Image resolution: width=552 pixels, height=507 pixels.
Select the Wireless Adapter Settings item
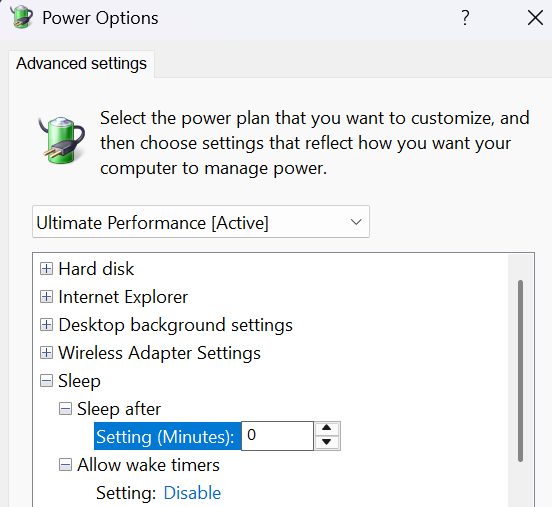159,353
